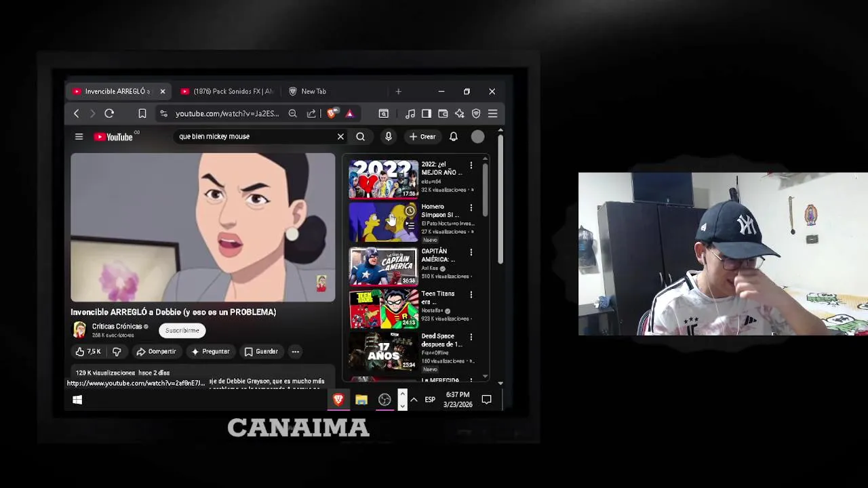Switch to the (1876) Pack Sonidos FX tab

coord(227,91)
